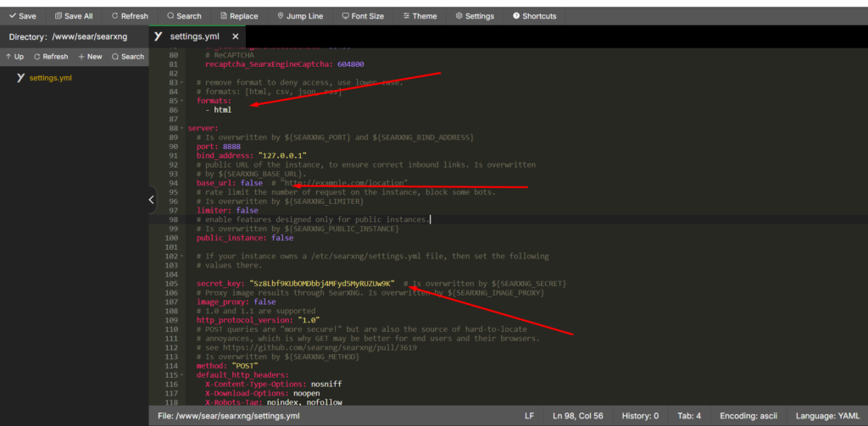Click method: "POST" line
Image resolution: width=868 pixels, height=426 pixels.
(227, 366)
